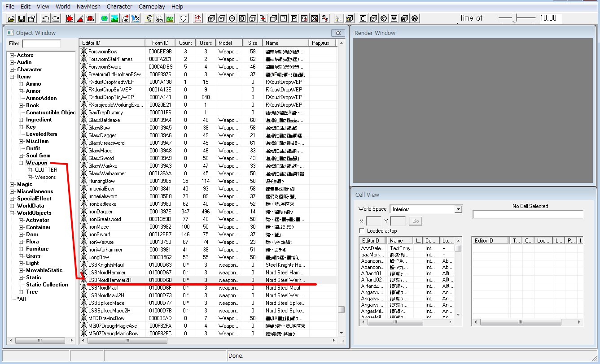Click the linked boxes toolbar icon

click(x=325, y=18)
